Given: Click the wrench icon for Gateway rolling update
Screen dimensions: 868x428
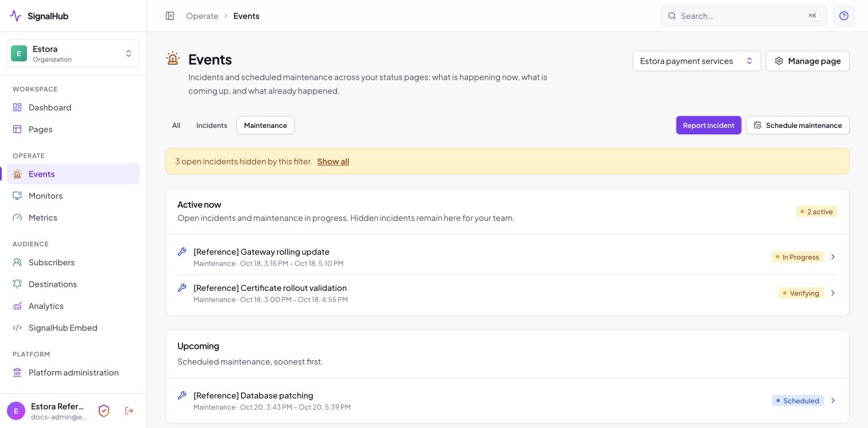Looking at the screenshot, I should click(182, 251).
